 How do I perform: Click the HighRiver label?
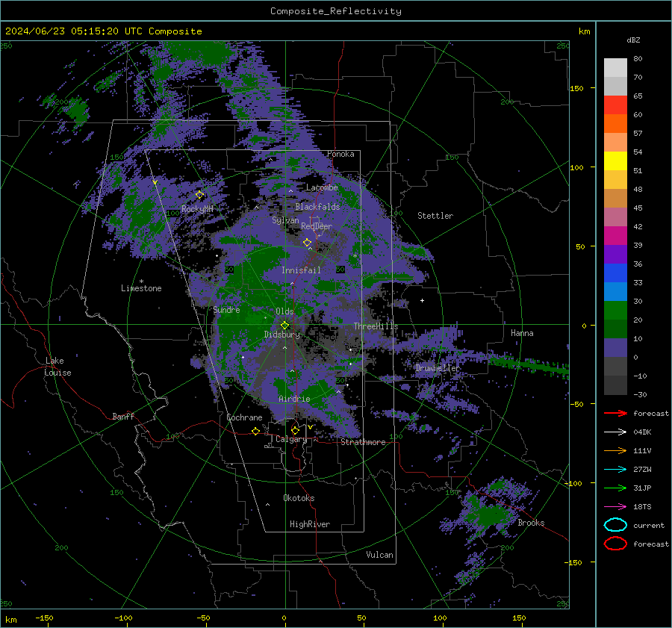point(310,524)
